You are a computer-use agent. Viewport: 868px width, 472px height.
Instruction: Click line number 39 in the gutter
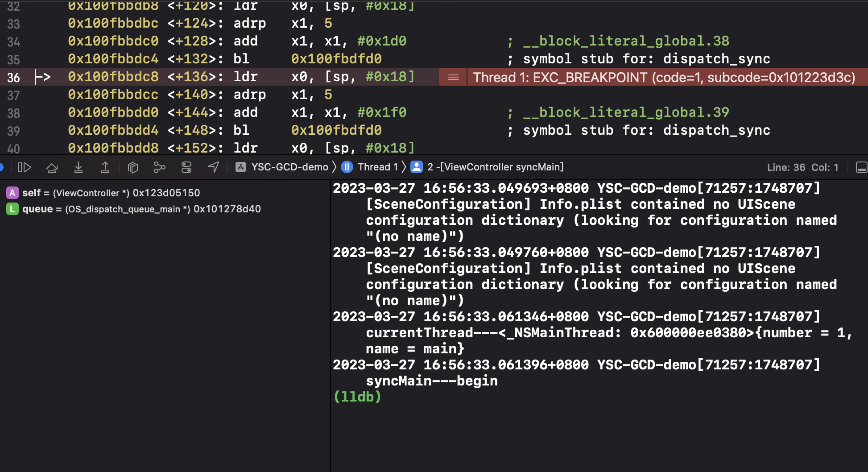click(13, 131)
